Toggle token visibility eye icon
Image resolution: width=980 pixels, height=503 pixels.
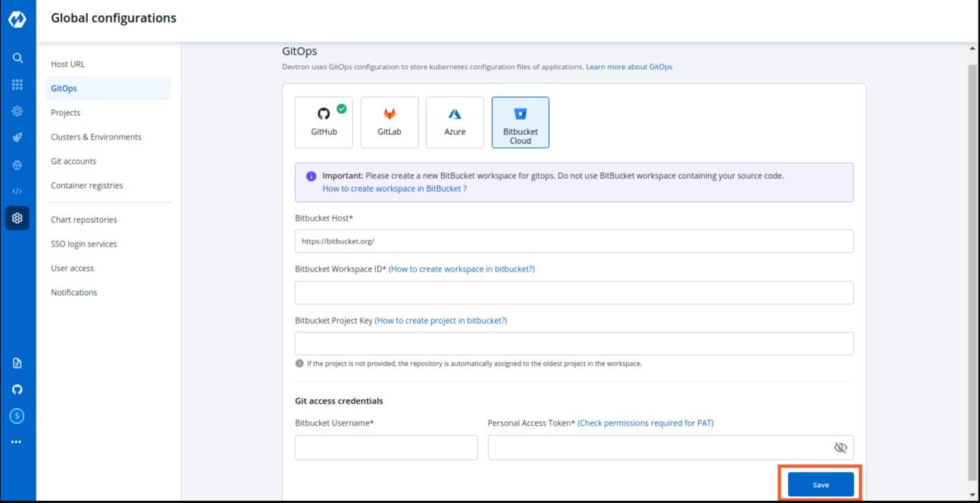[x=840, y=448]
